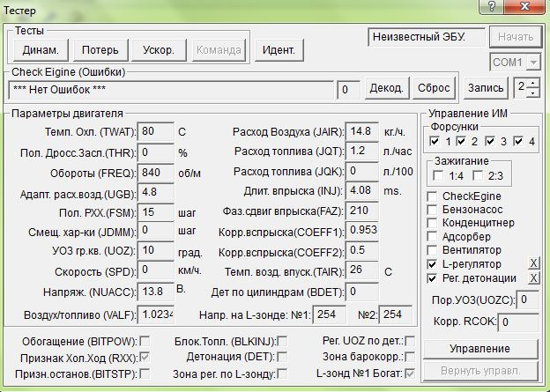Click the TWAT coolant temperature value 80
The height and width of the screenshot is (392, 550).
point(156,132)
